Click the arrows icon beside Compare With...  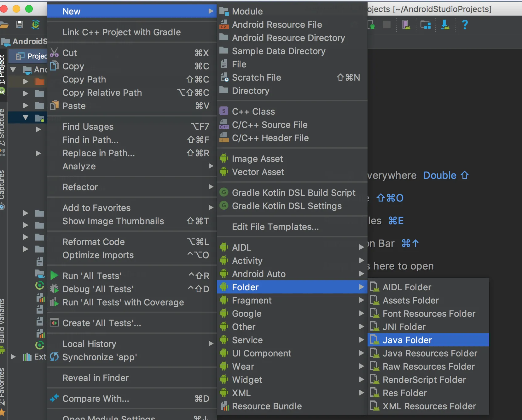tap(54, 398)
